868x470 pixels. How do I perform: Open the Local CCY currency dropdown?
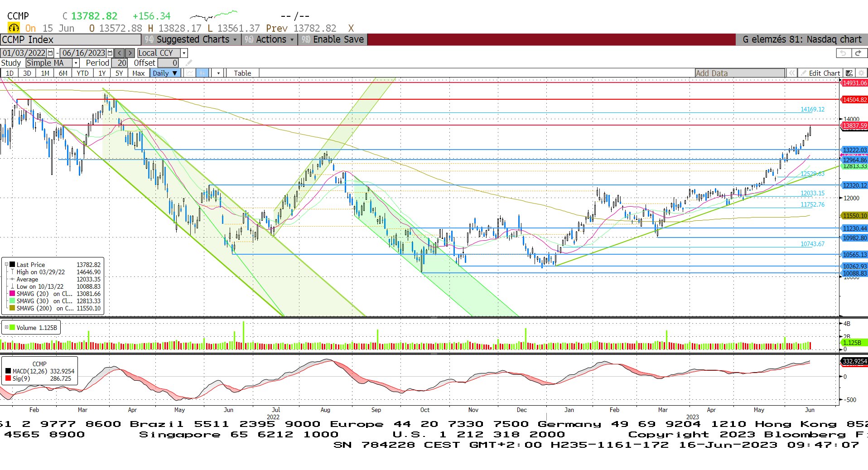click(x=184, y=53)
